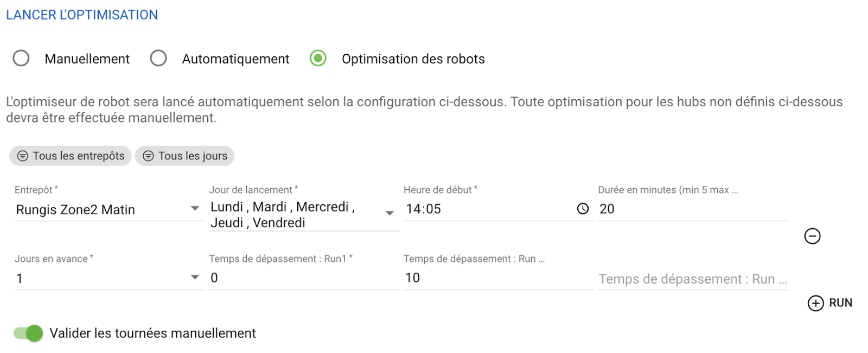Select the Automatiquement radio option

[x=158, y=58]
